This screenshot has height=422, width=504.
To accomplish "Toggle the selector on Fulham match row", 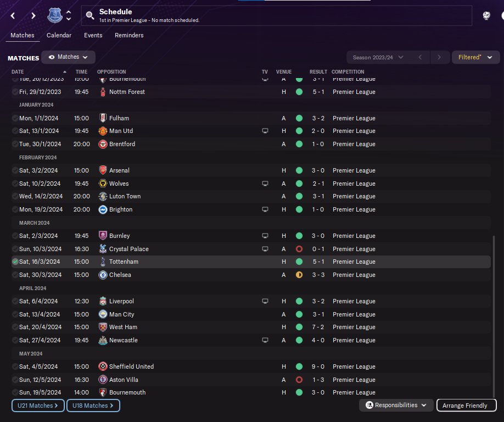I will (15, 118).
